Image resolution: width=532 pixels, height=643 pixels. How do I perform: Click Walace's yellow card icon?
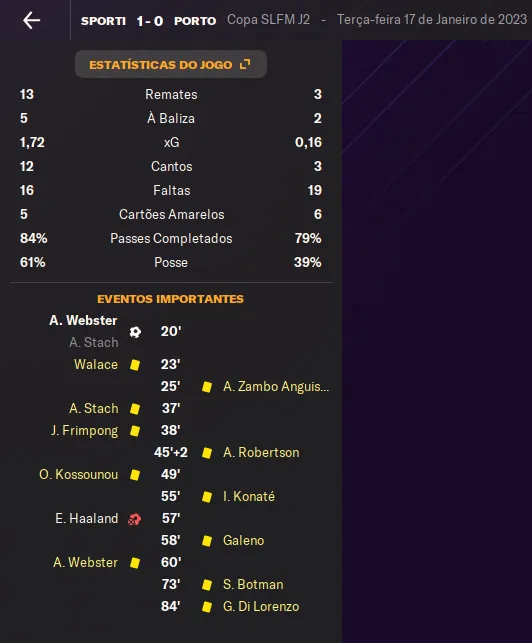tap(135, 365)
